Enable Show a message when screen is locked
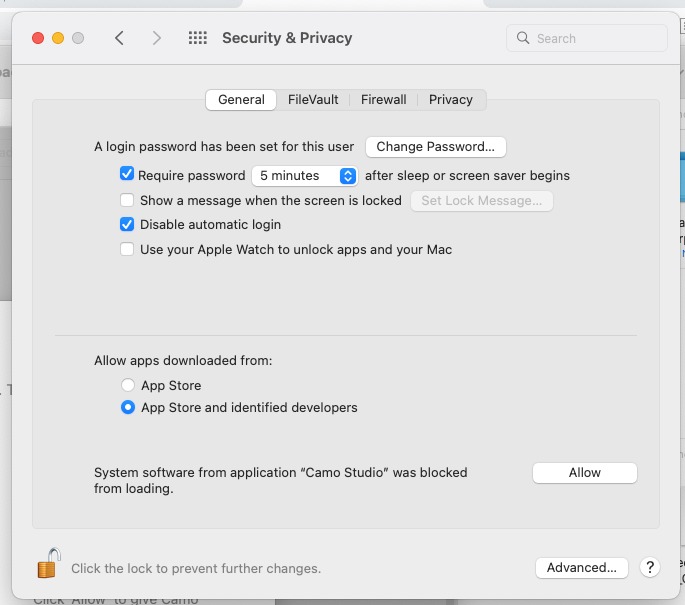Viewport: 685px width, 605px height. 127,200
